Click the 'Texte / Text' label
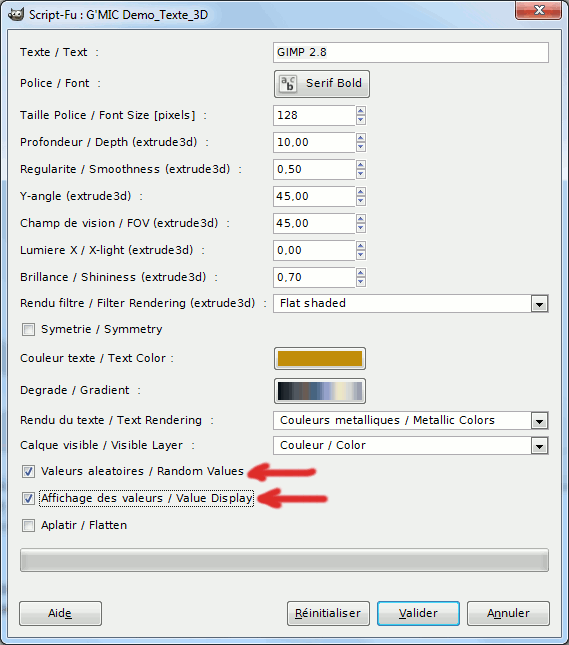The height and width of the screenshot is (645, 569). click(53, 52)
